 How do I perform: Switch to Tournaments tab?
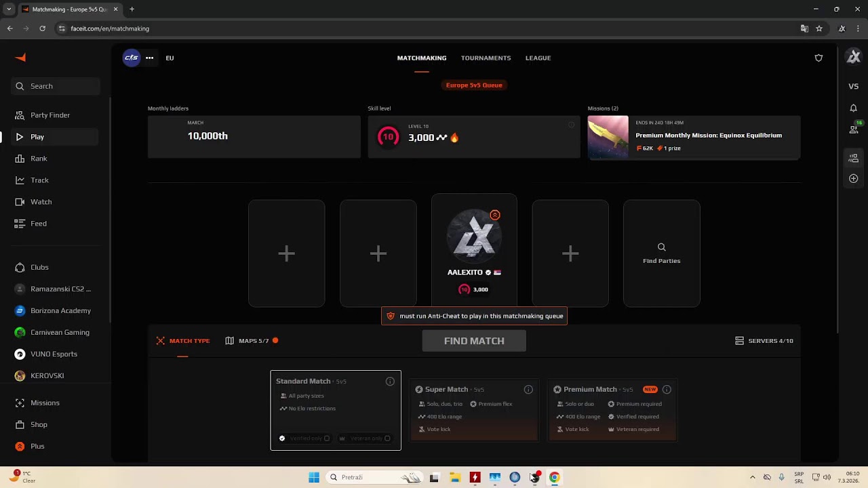486,58
